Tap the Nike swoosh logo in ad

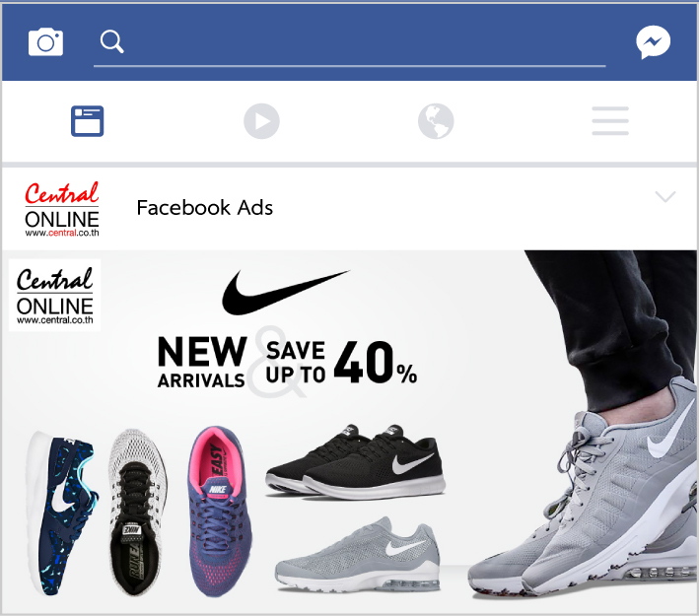point(286,292)
